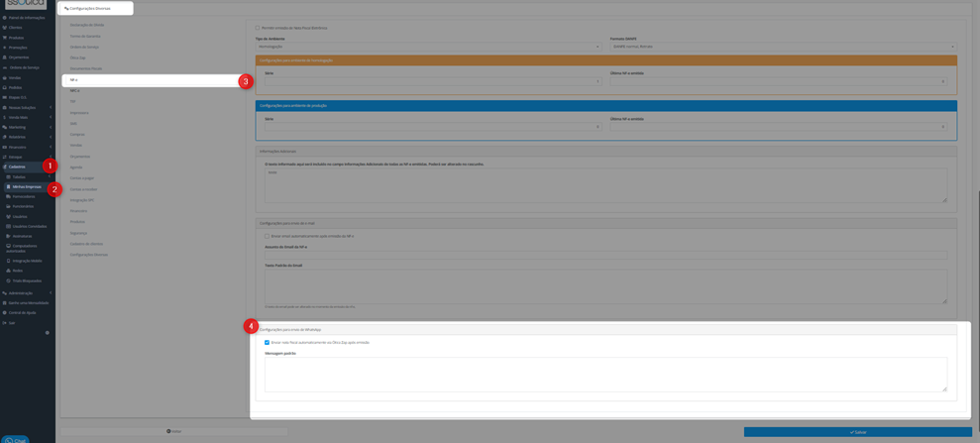Image resolution: width=980 pixels, height=443 pixels.
Task: Enable Permitir emissão de Nota Fiscal Eletrônica
Action: coord(258,28)
